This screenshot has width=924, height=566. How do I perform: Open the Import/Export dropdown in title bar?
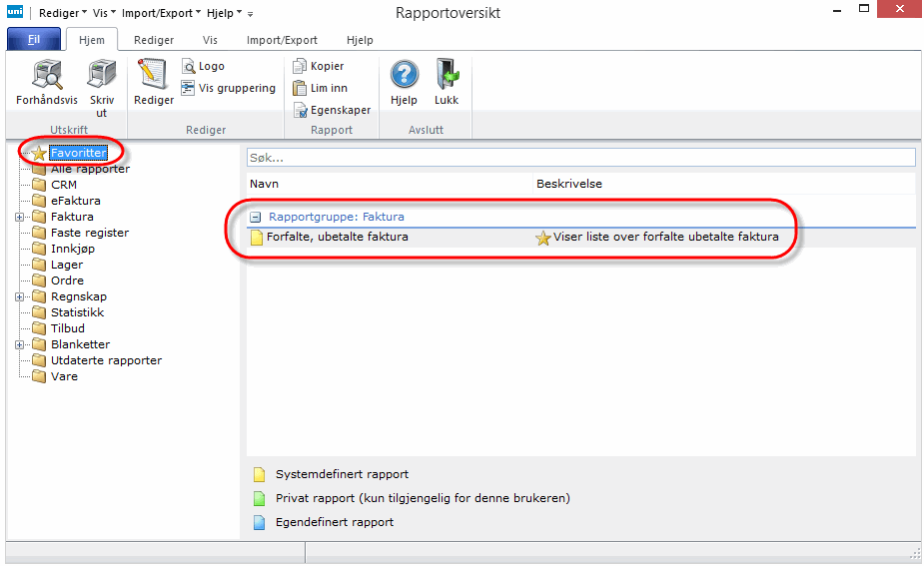tap(160, 14)
